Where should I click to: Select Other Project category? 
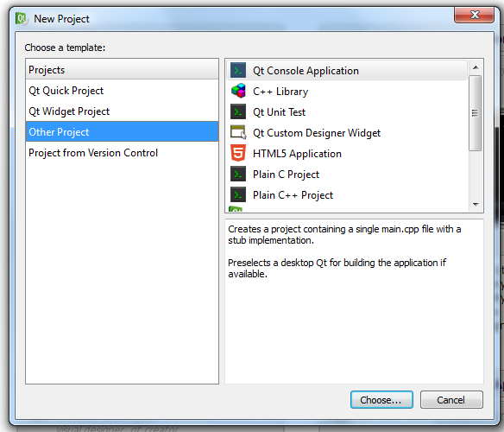point(123,131)
